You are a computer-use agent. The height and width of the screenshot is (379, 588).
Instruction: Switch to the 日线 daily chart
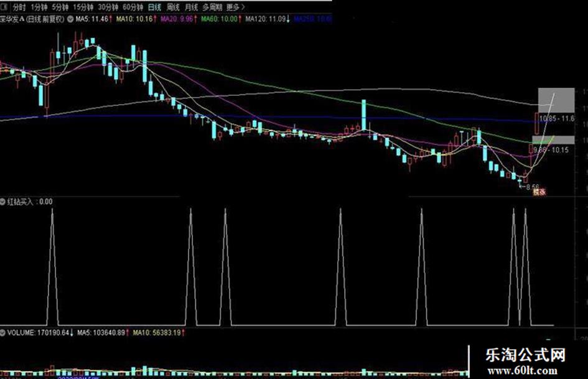point(154,7)
